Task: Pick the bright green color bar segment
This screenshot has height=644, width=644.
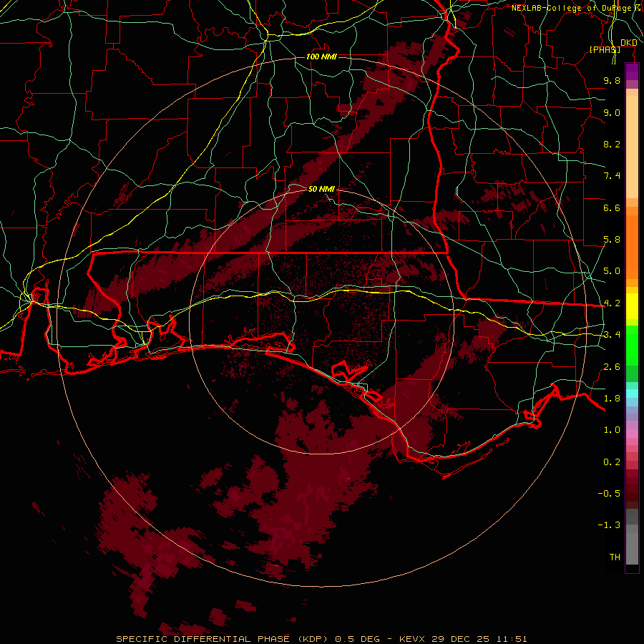Action: [632, 345]
